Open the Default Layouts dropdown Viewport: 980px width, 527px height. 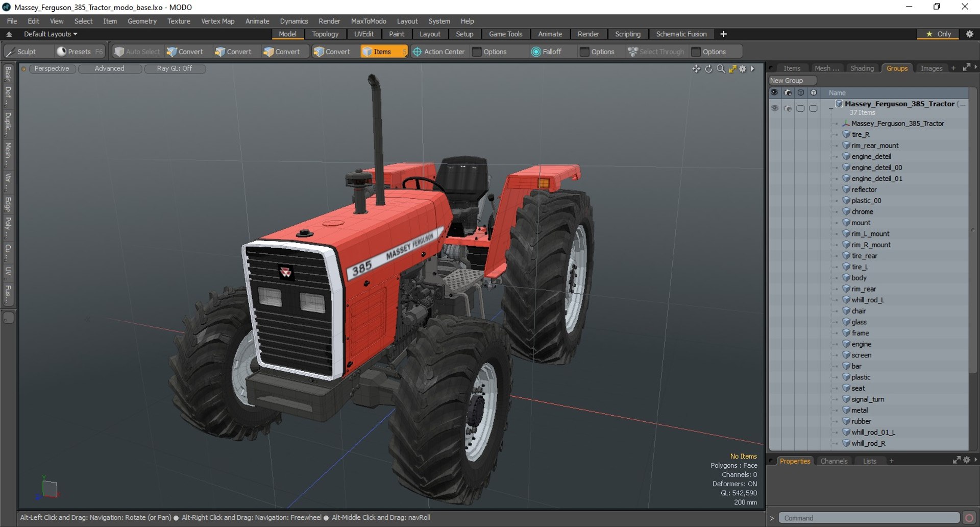pyautogui.click(x=51, y=34)
